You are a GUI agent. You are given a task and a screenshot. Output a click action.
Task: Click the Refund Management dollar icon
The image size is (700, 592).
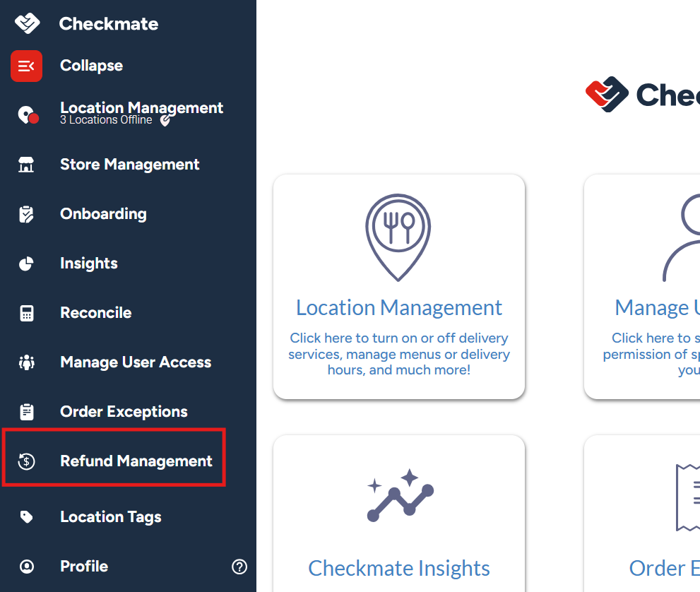coord(26,461)
